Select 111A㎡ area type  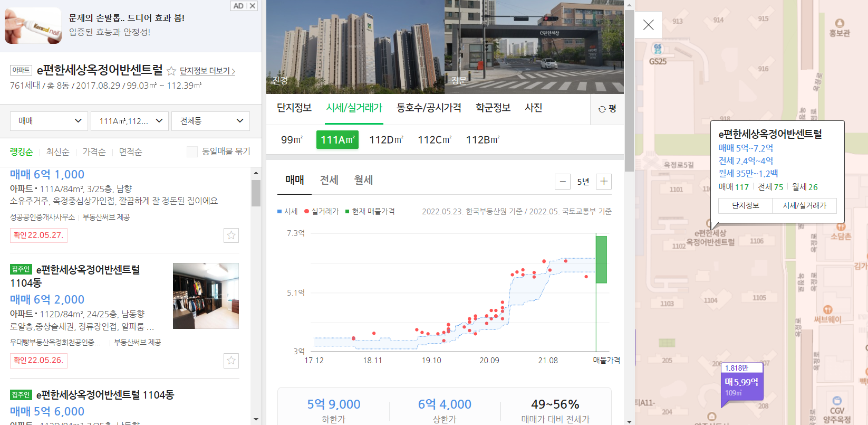[x=337, y=140]
